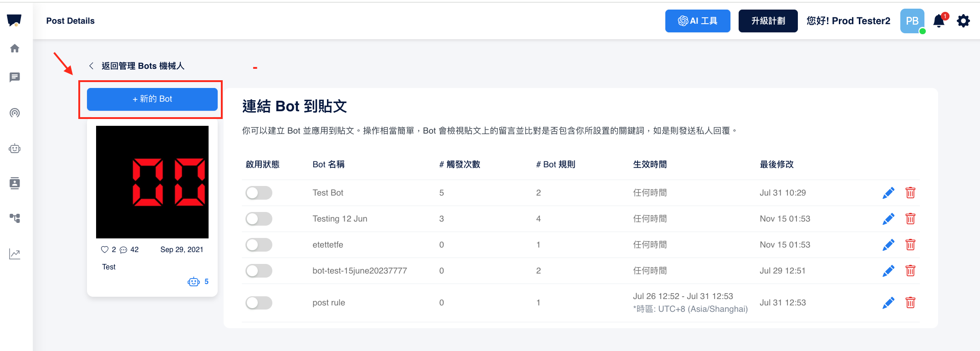Delete the etettetfe bot via trash icon

tap(910, 245)
